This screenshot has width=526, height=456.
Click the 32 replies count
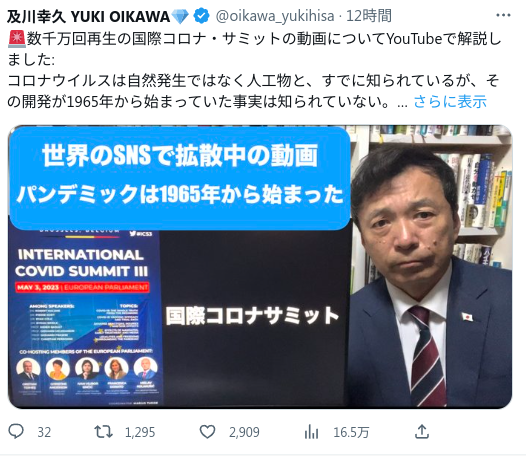(x=44, y=433)
